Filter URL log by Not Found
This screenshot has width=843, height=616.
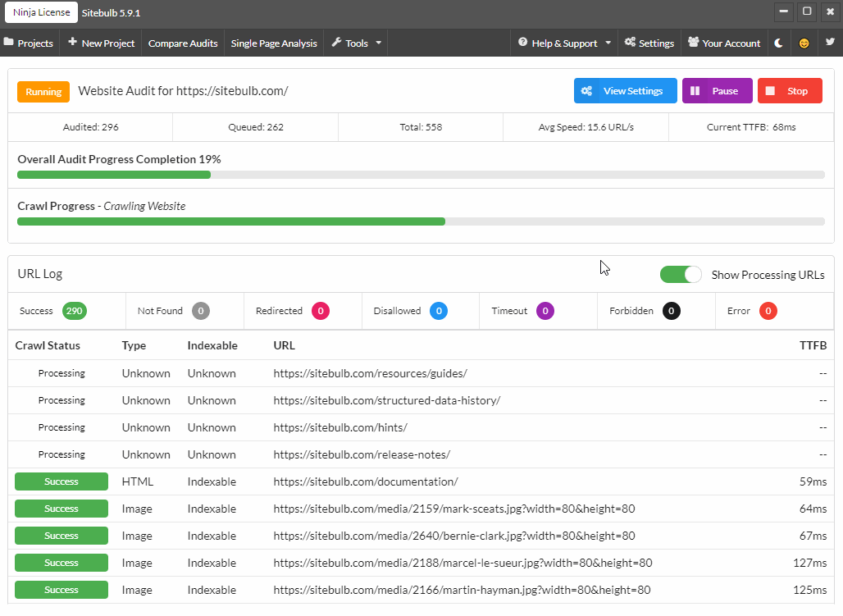[x=185, y=311]
